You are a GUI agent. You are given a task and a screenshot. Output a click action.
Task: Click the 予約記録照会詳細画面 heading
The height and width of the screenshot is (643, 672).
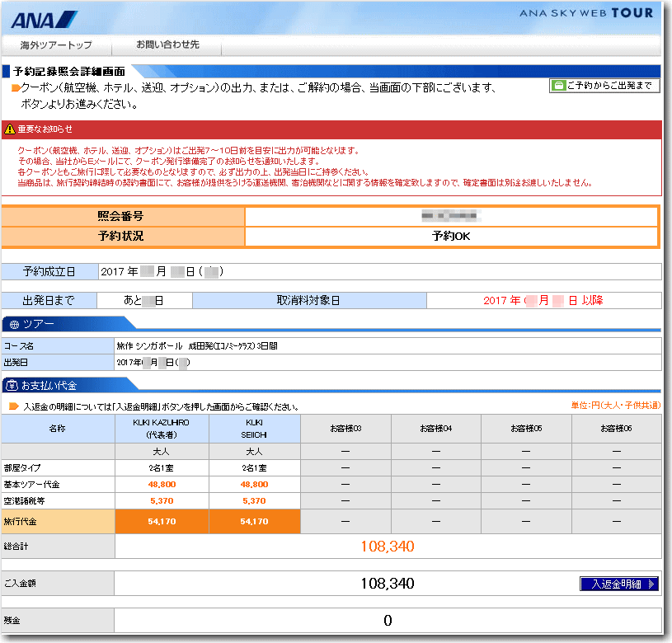click(x=69, y=71)
